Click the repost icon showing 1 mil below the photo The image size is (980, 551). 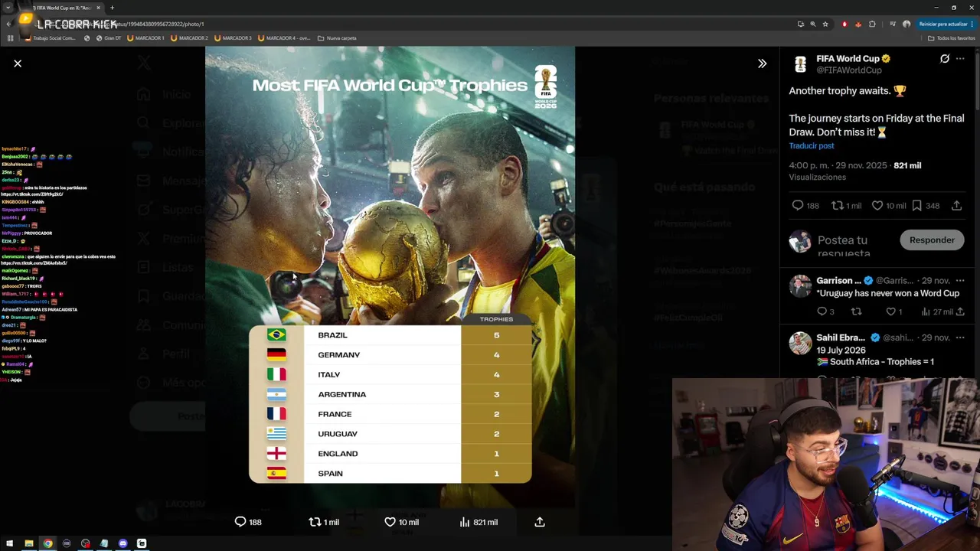pos(315,522)
